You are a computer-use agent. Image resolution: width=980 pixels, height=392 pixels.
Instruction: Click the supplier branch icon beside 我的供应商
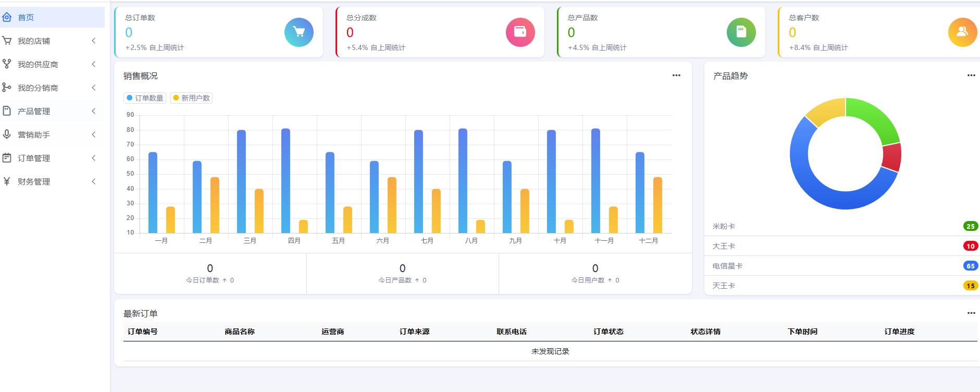coord(7,64)
